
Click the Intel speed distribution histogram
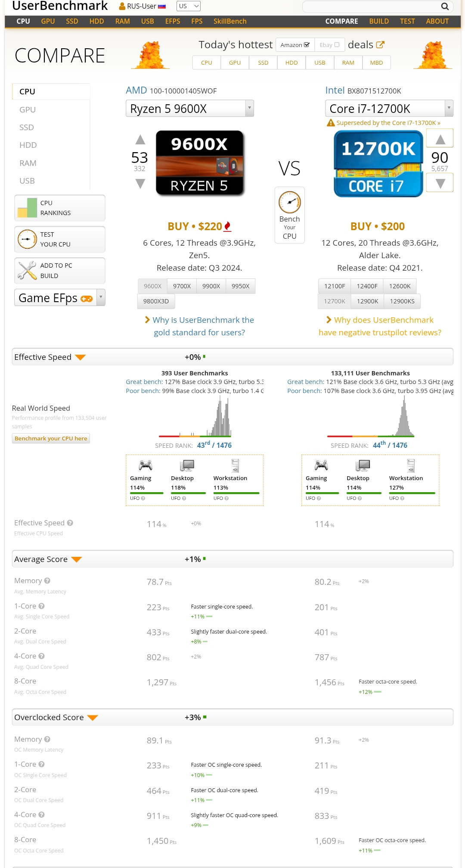371,417
